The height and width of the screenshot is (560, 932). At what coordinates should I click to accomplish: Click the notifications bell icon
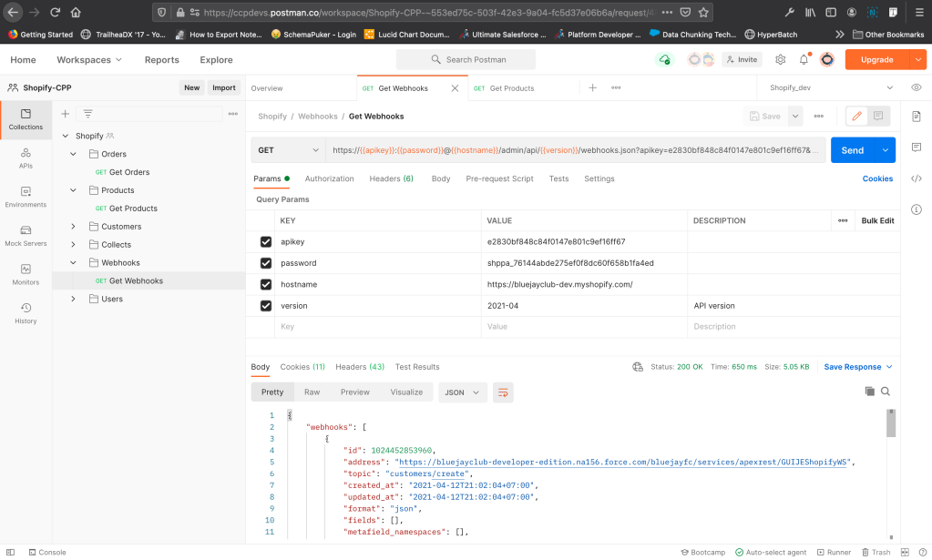click(x=804, y=60)
